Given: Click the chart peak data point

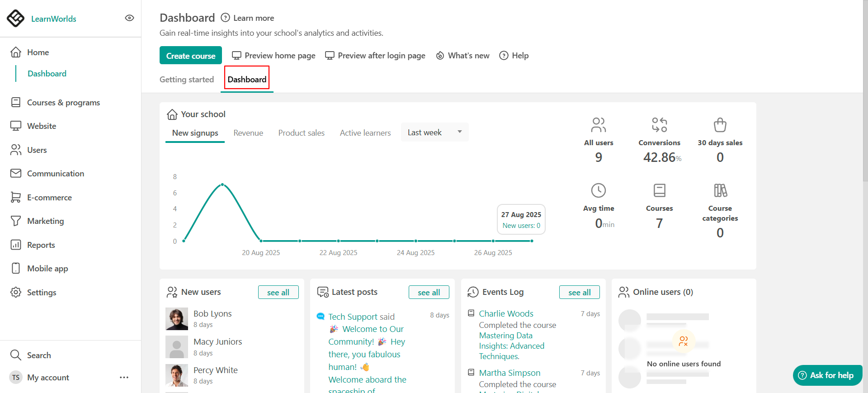Looking at the screenshot, I should click(x=222, y=185).
